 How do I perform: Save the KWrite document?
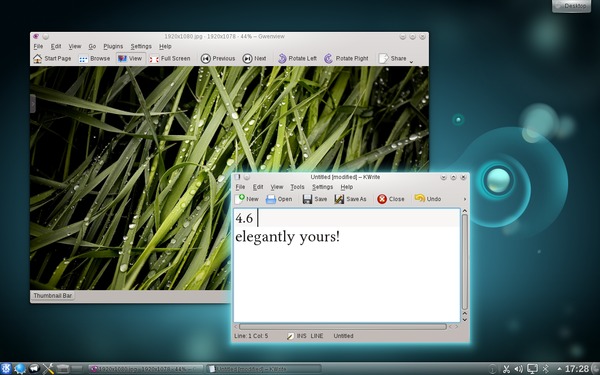(315, 199)
